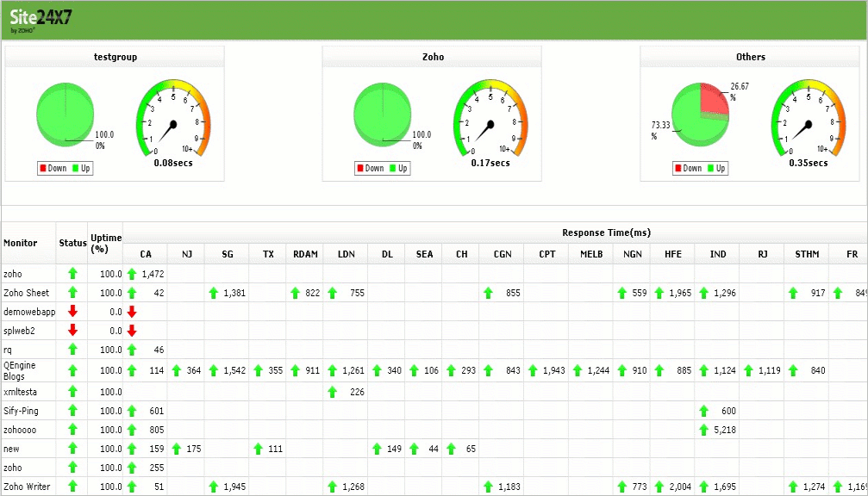Image resolution: width=868 pixels, height=496 pixels.
Task: Click the green status arrow for Zoho Writer
Action: tap(72, 486)
